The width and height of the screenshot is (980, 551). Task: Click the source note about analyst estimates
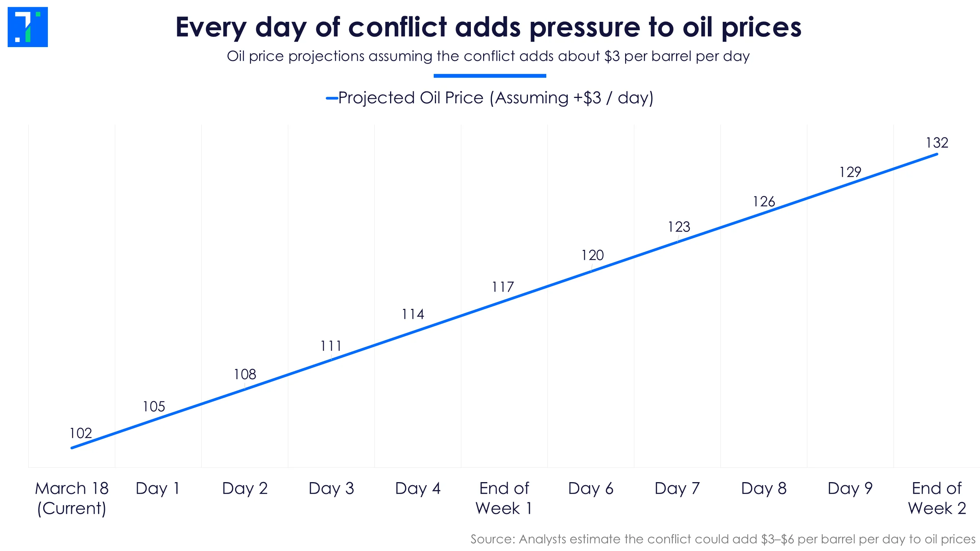[x=723, y=539]
